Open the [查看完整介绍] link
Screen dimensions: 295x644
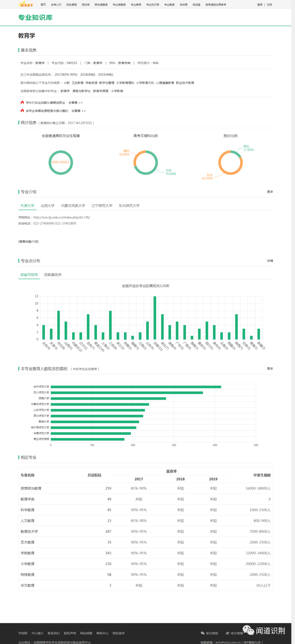[x=28, y=241]
